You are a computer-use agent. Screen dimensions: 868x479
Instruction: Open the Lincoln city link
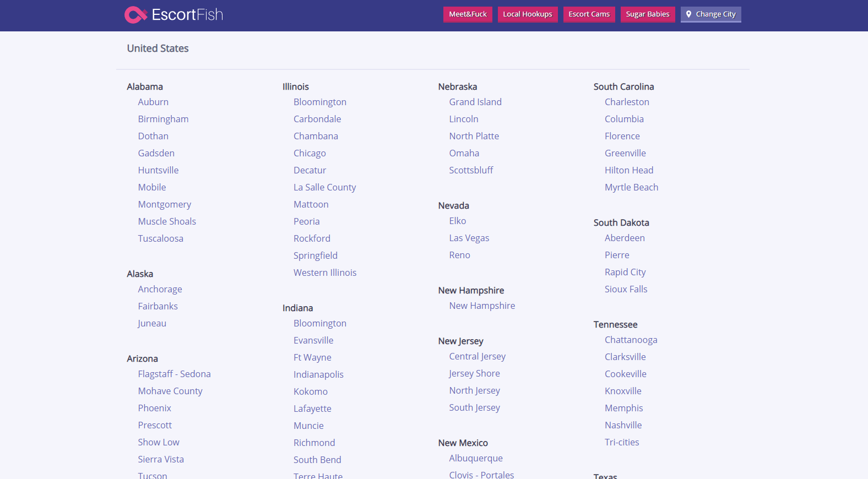[x=464, y=119]
